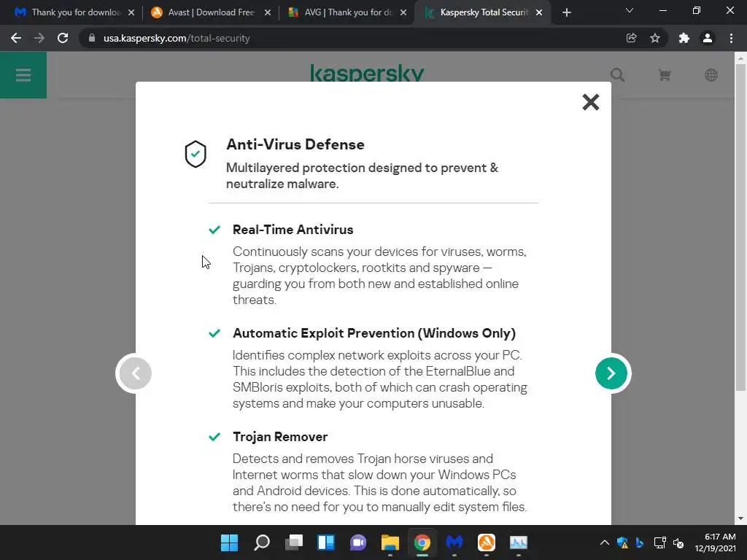Open Malwarebytes from the taskbar
This screenshot has width=747, height=560.
tap(454, 542)
